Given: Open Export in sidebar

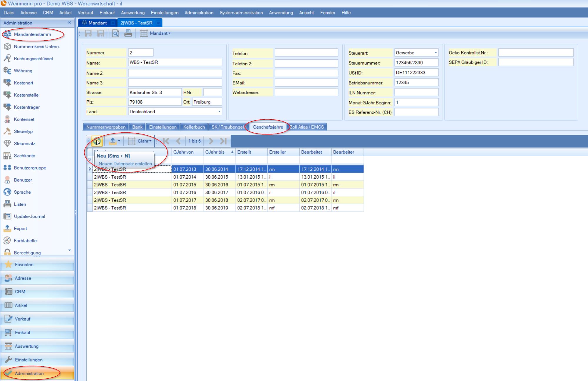Looking at the screenshot, I should (20, 228).
